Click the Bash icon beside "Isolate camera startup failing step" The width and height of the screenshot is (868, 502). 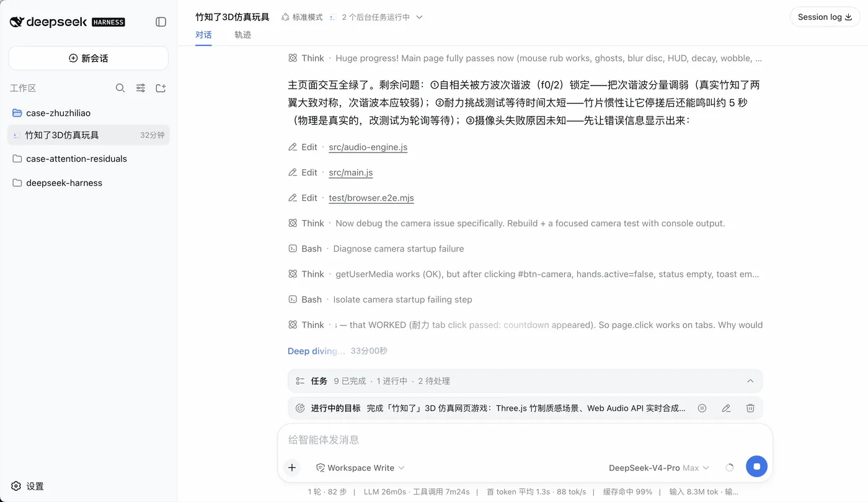[293, 299]
